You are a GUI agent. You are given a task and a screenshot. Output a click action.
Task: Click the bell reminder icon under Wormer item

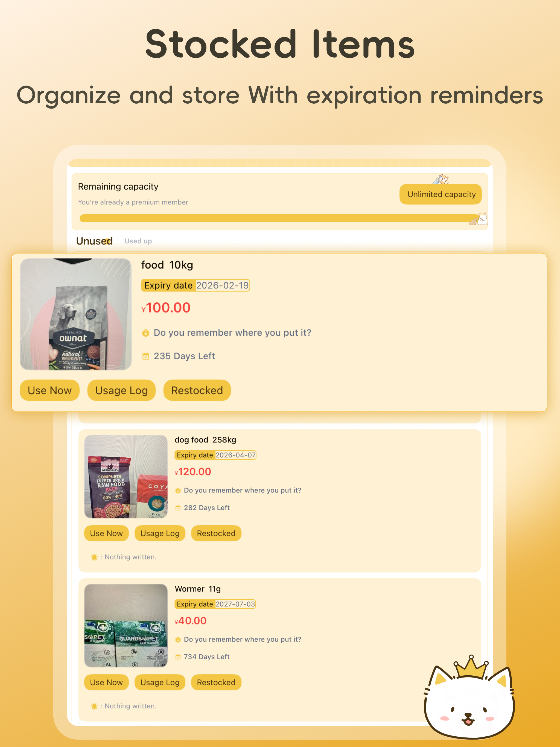tap(94, 706)
